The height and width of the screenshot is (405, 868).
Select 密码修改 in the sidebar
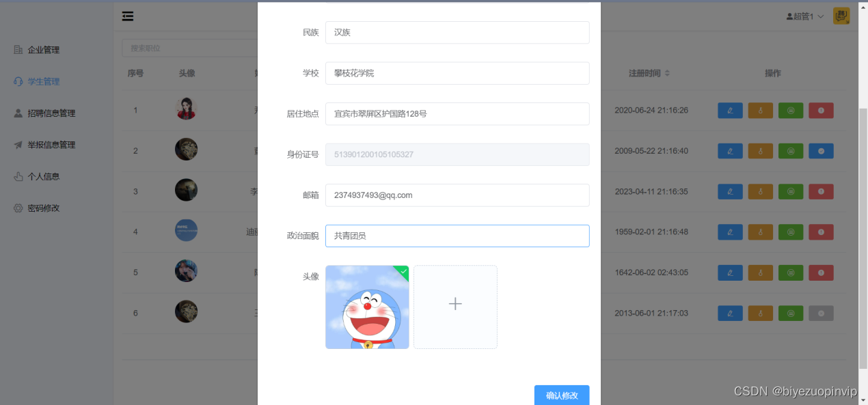coord(44,208)
